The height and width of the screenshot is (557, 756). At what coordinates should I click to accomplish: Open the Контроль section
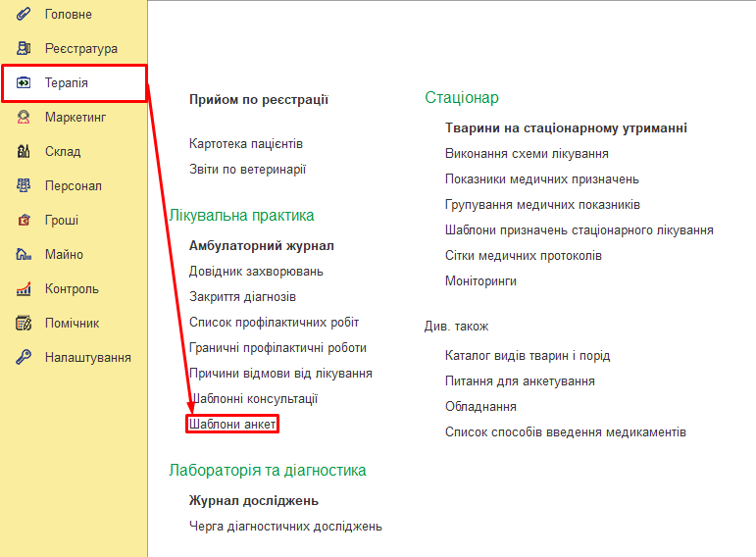pos(74,289)
